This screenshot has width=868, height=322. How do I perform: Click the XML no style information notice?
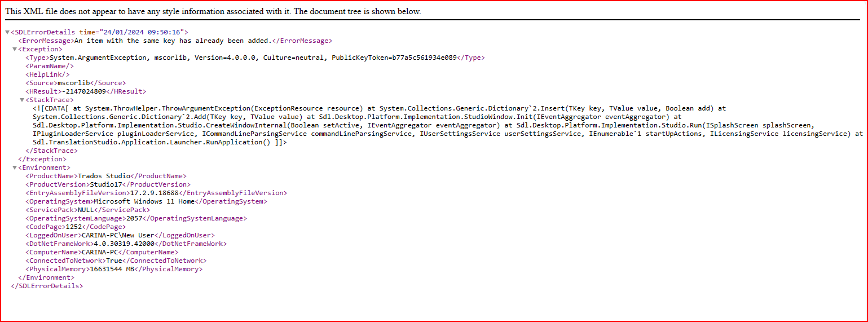(x=213, y=11)
